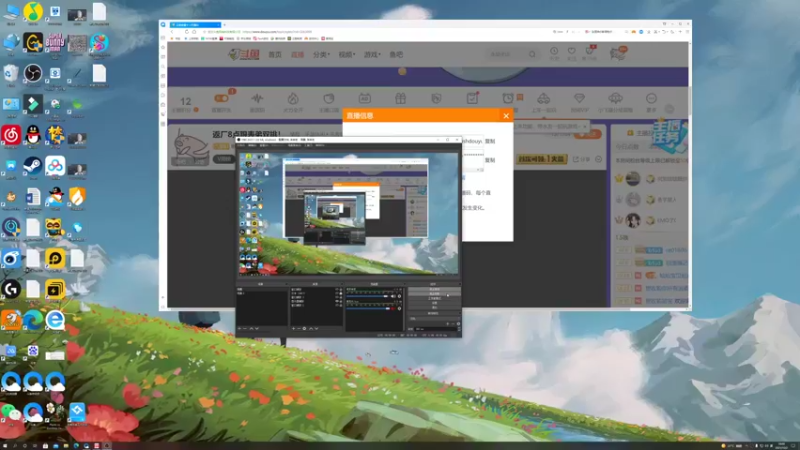This screenshot has width=800, height=450.
Task: Click the Douyu site logo
Action: click(243, 54)
